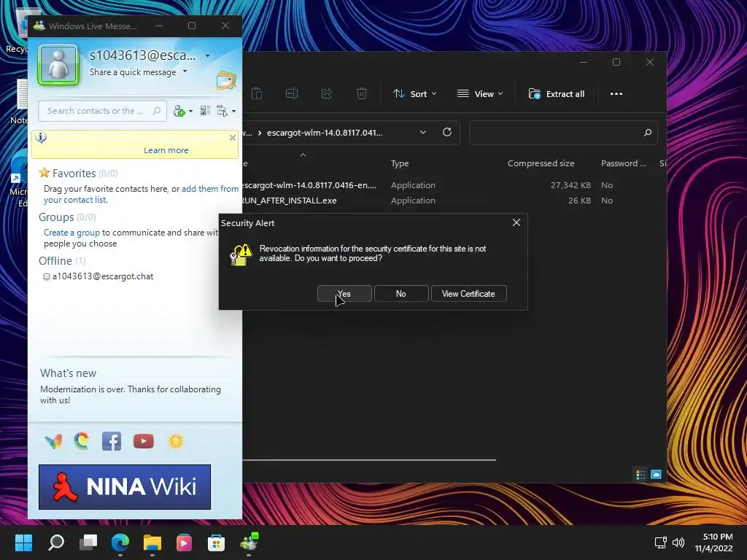The height and width of the screenshot is (560, 747).
Task: Open the View menu in File Explorer
Action: [x=480, y=94]
